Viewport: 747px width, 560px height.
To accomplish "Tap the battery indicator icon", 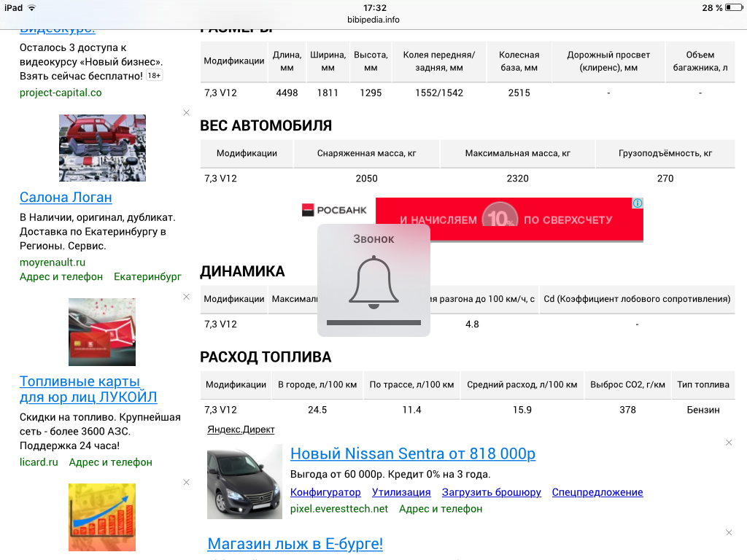I will coord(734,7).
